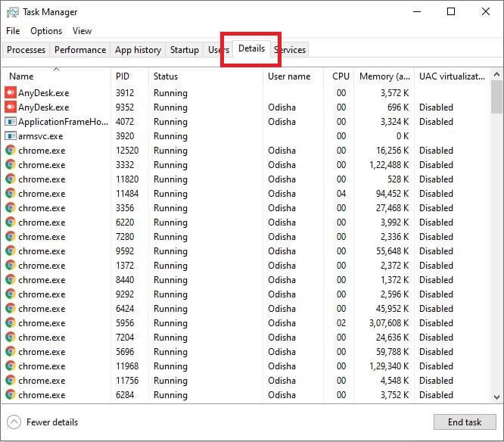The width and height of the screenshot is (504, 442).
Task: Open the View menu
Action: click(x=82, y=31)
